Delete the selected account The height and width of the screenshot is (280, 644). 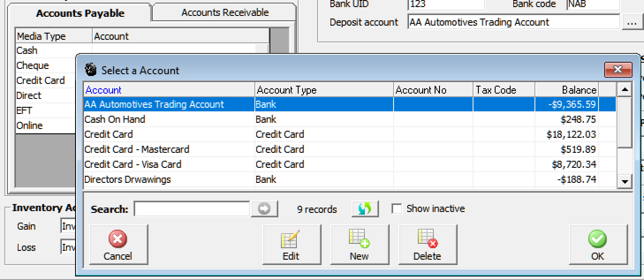coord(427,244)
